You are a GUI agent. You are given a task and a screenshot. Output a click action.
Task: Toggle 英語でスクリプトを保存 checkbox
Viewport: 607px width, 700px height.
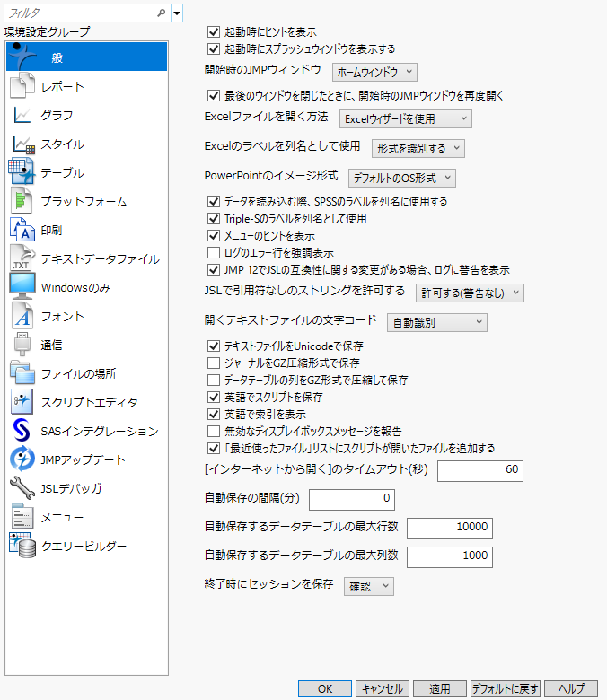pyautogui.click(x=214, y=397)
